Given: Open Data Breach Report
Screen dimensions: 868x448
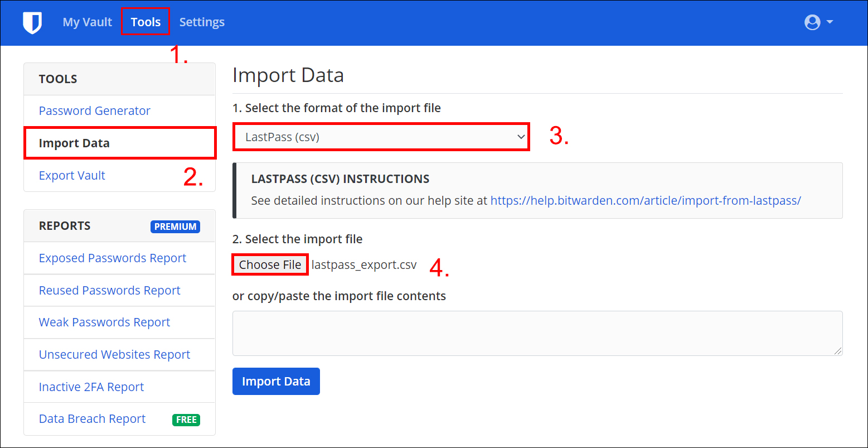Looking at the screenshot, I should click(x=92, y=418).
